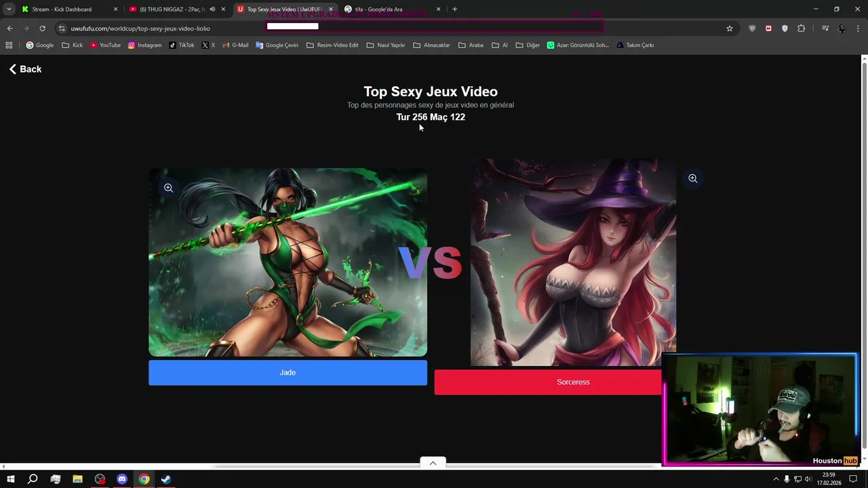
Task: Open a new browser tab
Action: point(454,9)
